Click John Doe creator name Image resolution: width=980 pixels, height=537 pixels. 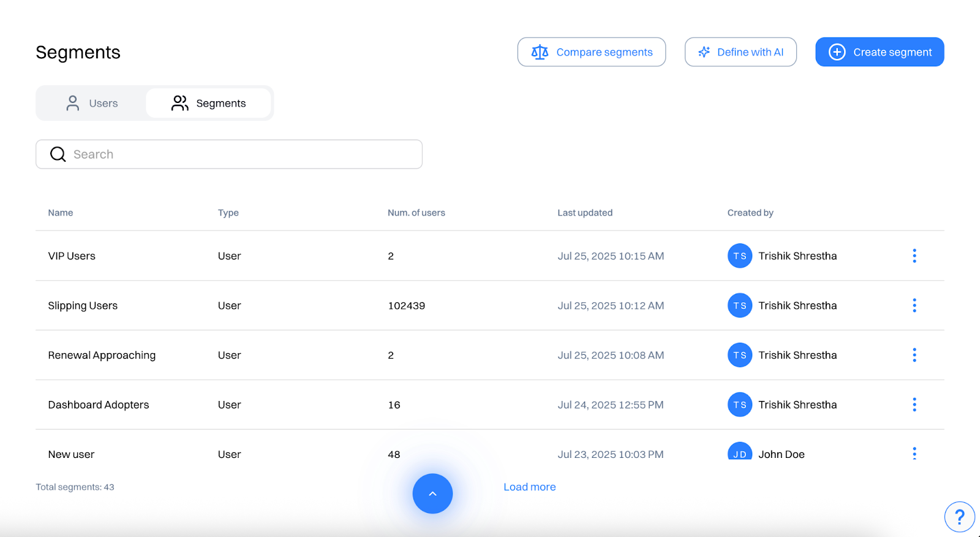[782, 454]
